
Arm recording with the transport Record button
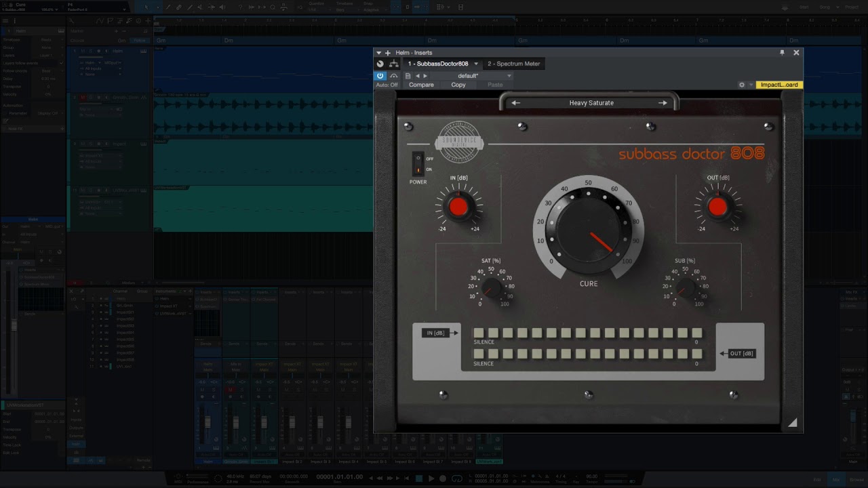[x=443, y=479]
